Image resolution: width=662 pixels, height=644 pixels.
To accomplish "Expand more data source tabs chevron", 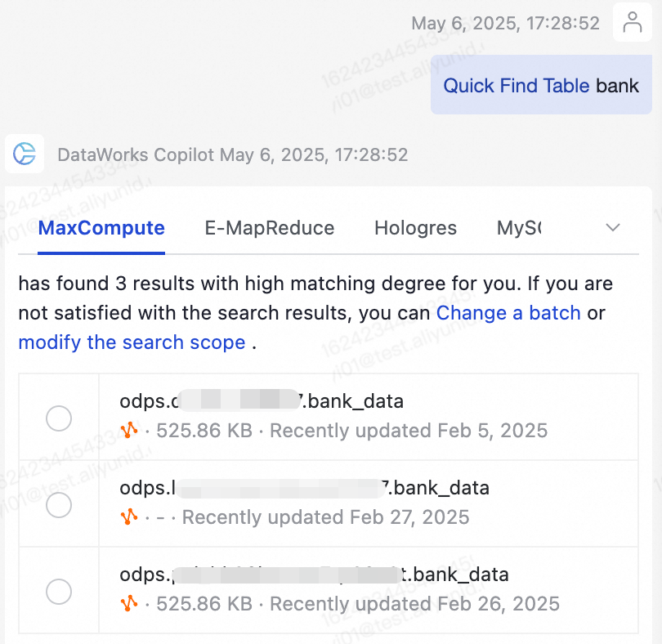I will pyautogui.click(x=613, y=228).
